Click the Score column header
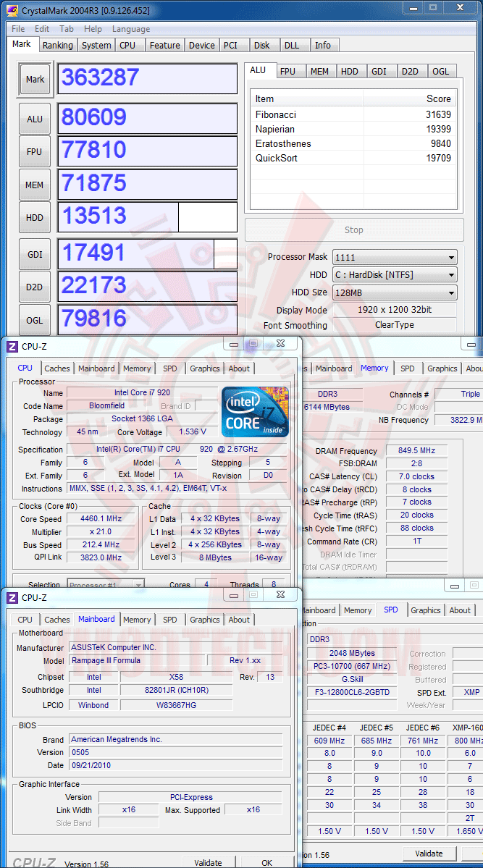Image resolution: width=483 pixels, height=868 pixels. pyautogui.click(x=410, y=98)
